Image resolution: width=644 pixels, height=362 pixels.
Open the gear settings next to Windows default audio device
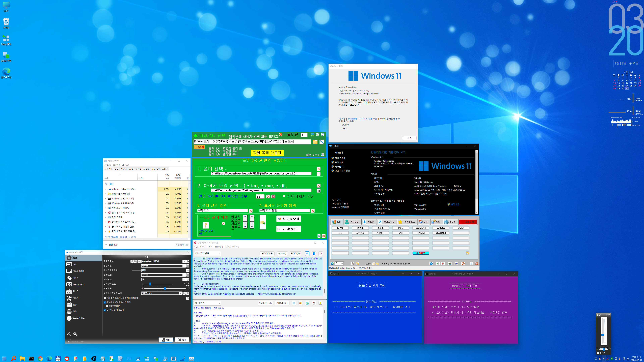(188, 261)
